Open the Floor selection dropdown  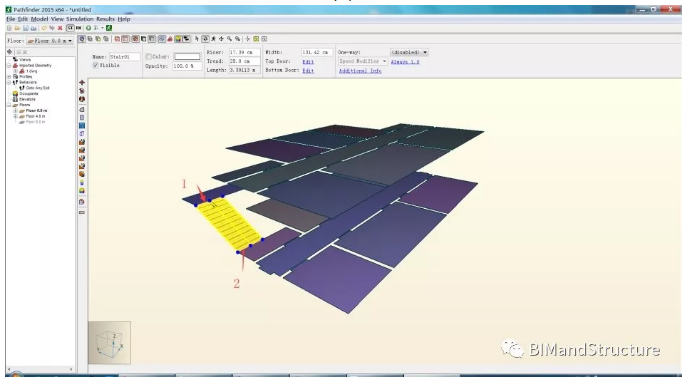tap(50, 41)
